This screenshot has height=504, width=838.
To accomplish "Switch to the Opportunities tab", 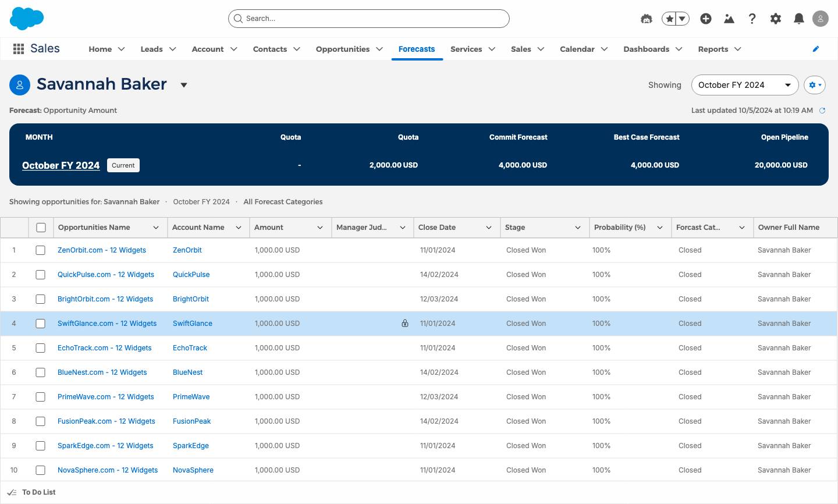I will tap(343, 49).
